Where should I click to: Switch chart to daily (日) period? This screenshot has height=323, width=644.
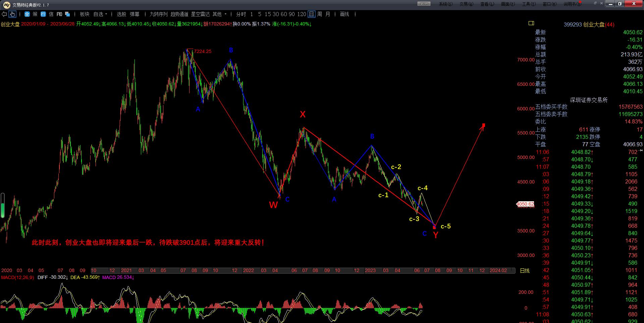click(312, 14)
